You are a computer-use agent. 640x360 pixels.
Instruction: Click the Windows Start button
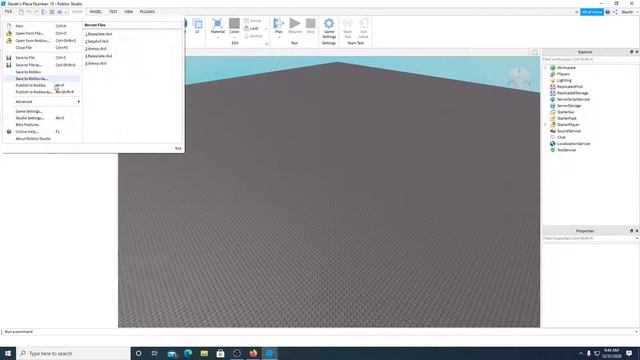tap(8, 353)
